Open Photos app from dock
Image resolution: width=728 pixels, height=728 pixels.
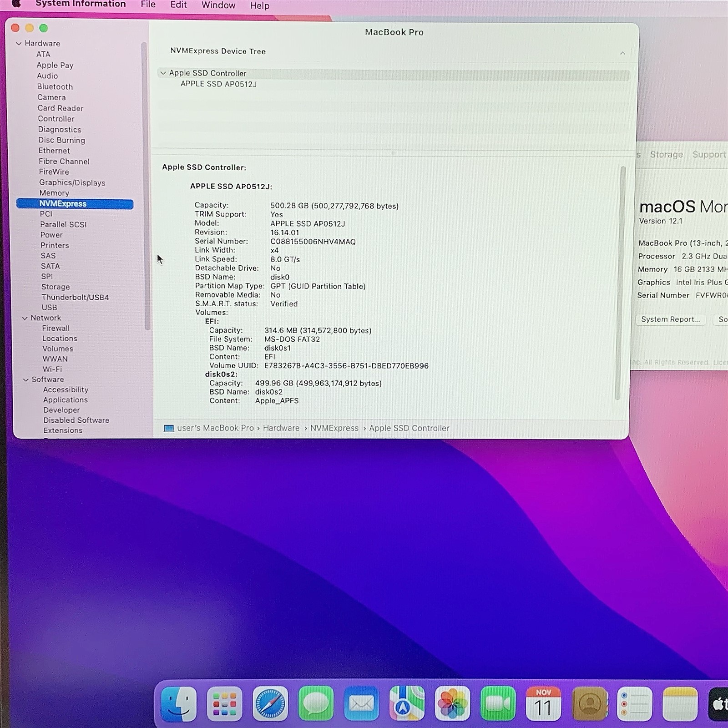point(452,704)
